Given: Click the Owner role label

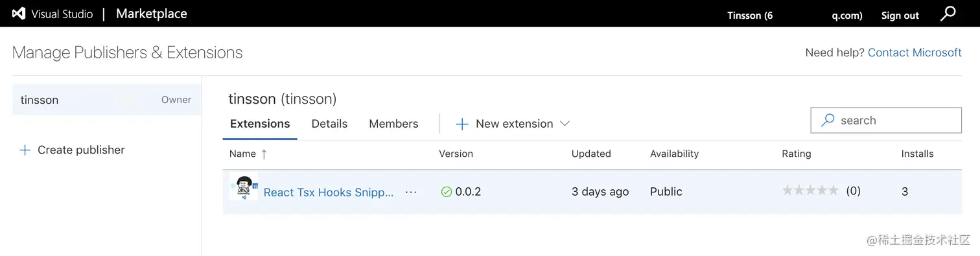Looking at the screenshot, I should pos(176,100).
